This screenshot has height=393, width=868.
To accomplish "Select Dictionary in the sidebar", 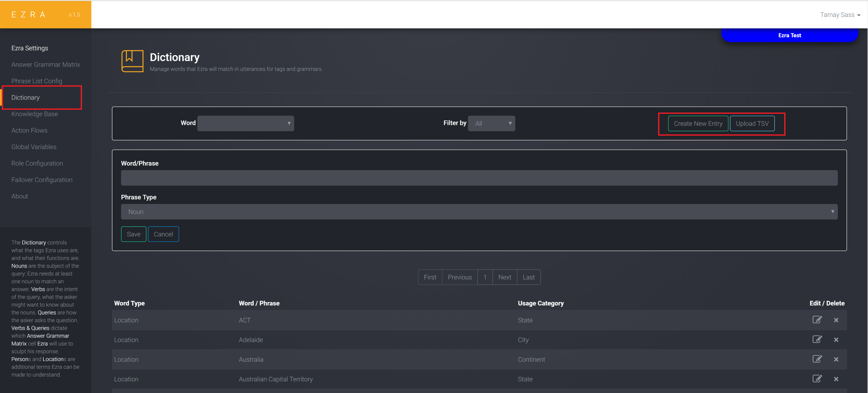I will point(26,98).
